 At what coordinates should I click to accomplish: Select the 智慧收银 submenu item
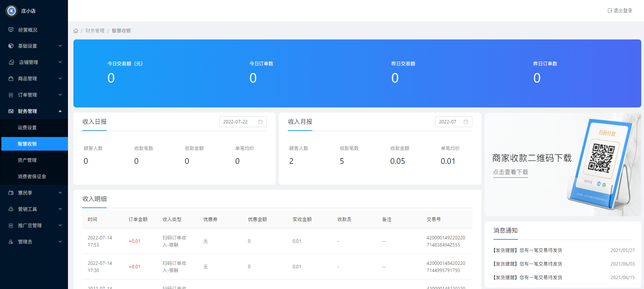34,144
